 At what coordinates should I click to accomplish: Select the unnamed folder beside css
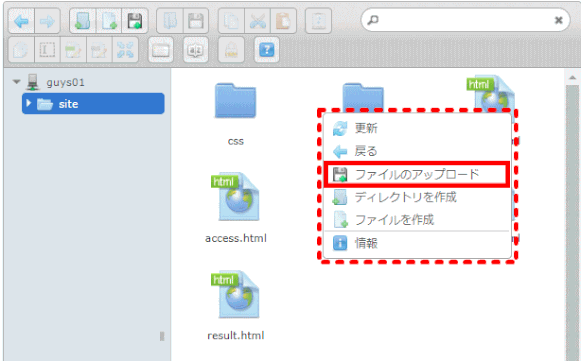[363, 97]
